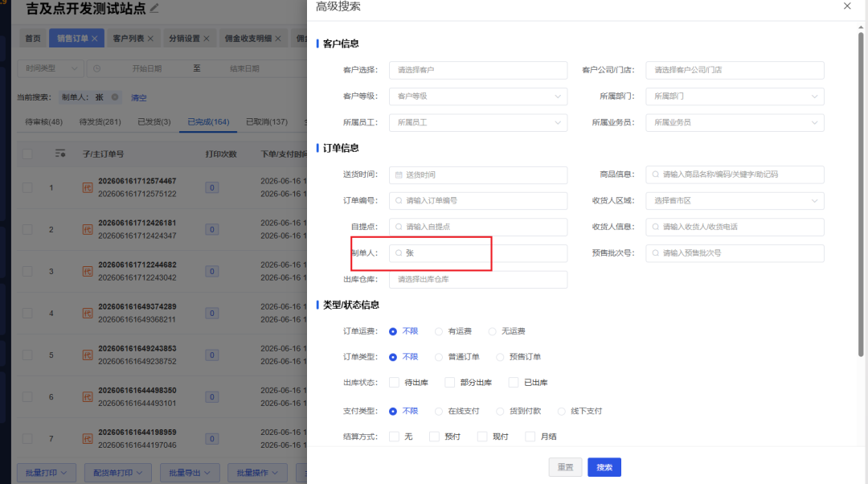Expand the 批量导出 dropdown button
The height and width of the screenshot is (484, 868).
(x=190, y=473)
